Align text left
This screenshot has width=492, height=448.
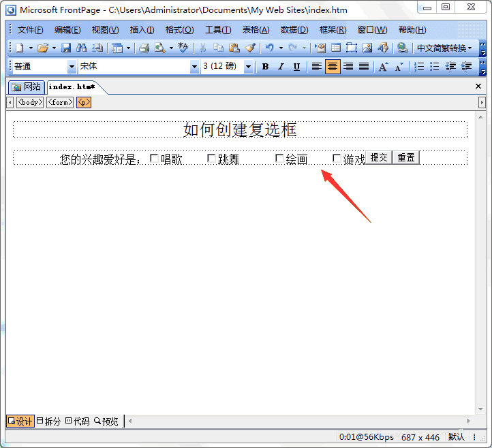(x=317, y=67)
